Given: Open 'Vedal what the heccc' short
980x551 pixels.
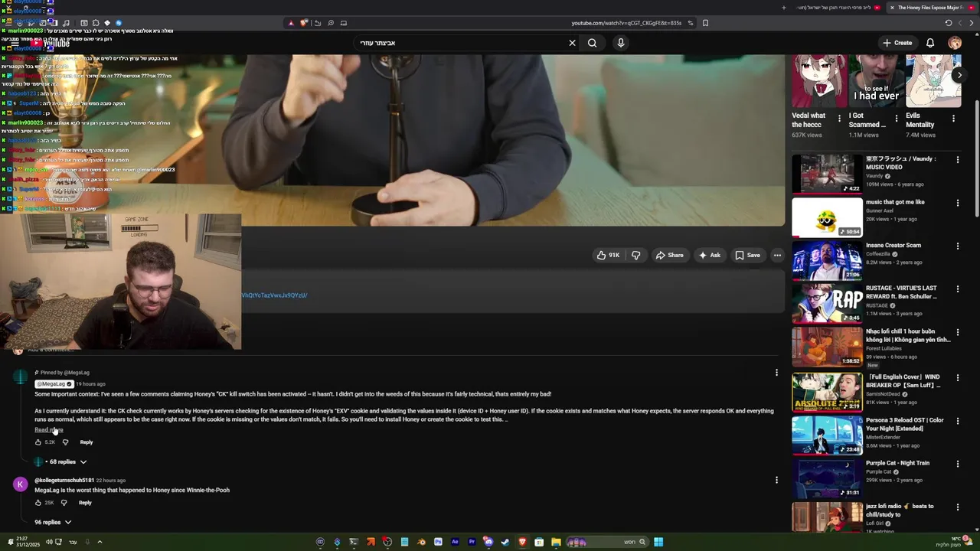Looking at the screenshot, I should pyautogui.click(x=819, y=80).
